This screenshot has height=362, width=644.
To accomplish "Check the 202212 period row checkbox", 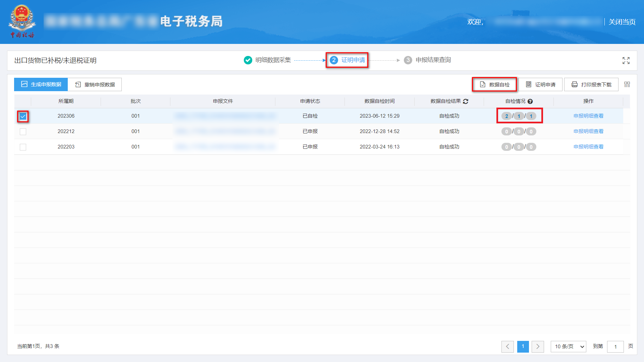I will 23,132.
